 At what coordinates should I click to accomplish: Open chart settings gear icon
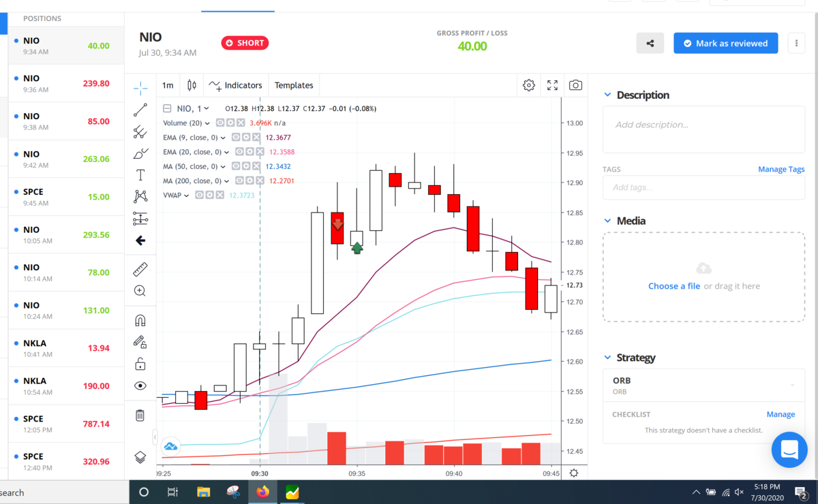(x=529, y=85)
